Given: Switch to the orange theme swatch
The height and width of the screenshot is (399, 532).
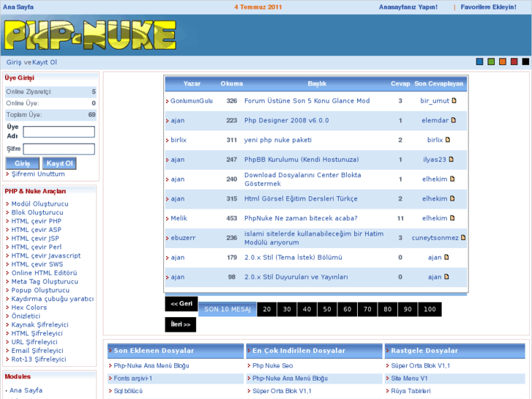Looking at the screenshot, I should pos(503,62).
